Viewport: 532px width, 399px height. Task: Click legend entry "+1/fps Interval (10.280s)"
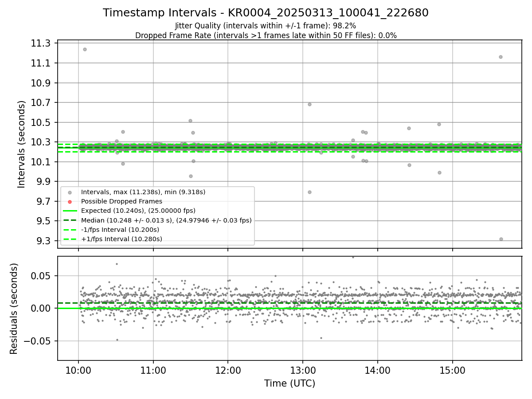click(x=121, y=239)
